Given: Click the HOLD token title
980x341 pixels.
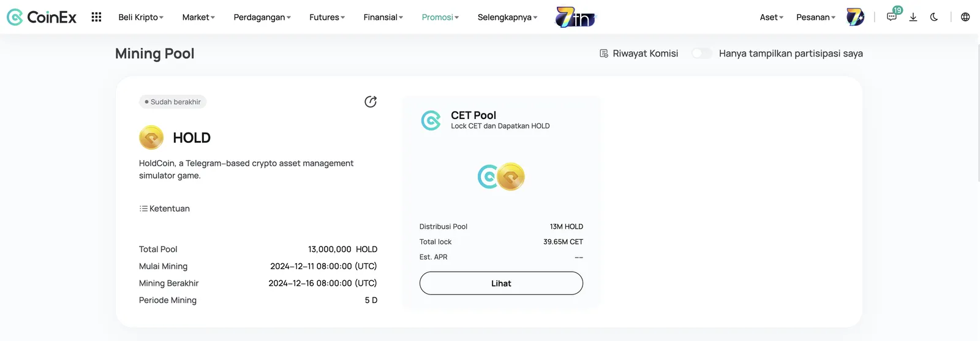Looking at the screenshot, I should pos(192,138).
